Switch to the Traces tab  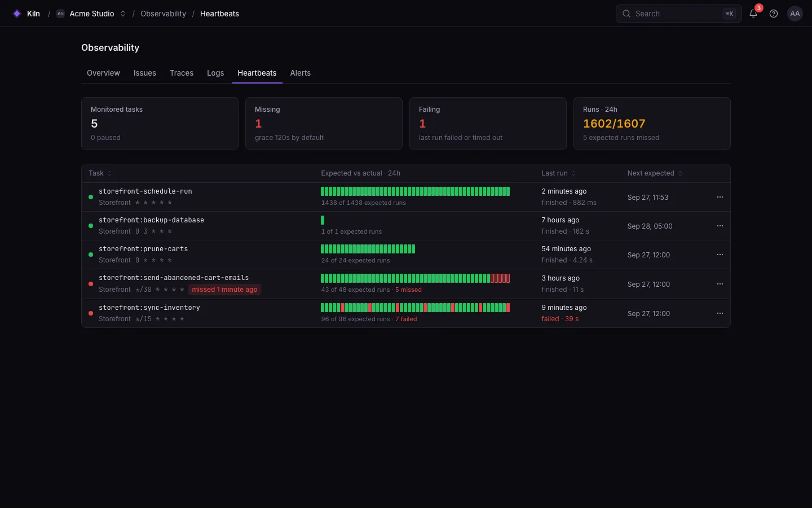pyautogui.click(x=182, y=73)
